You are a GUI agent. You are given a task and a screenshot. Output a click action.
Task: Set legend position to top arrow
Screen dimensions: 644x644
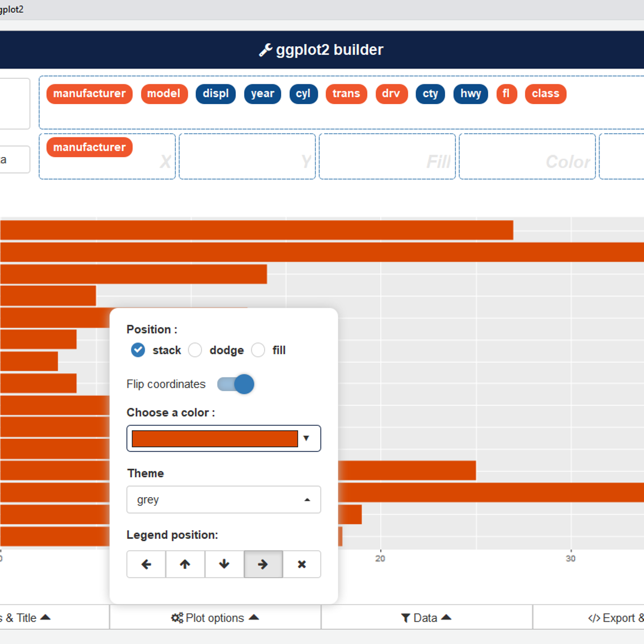185,564
